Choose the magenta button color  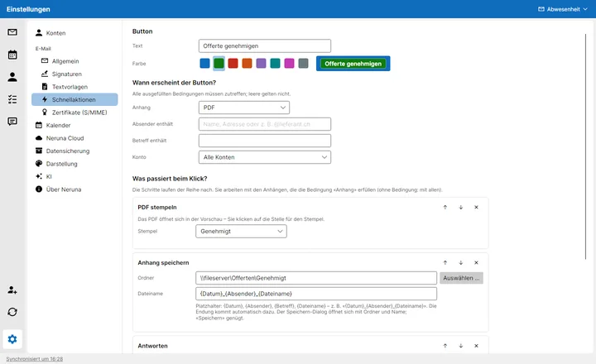point(289,64)
